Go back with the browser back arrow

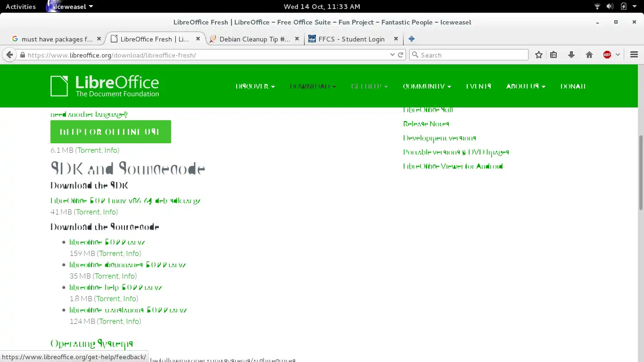[9, 55]
